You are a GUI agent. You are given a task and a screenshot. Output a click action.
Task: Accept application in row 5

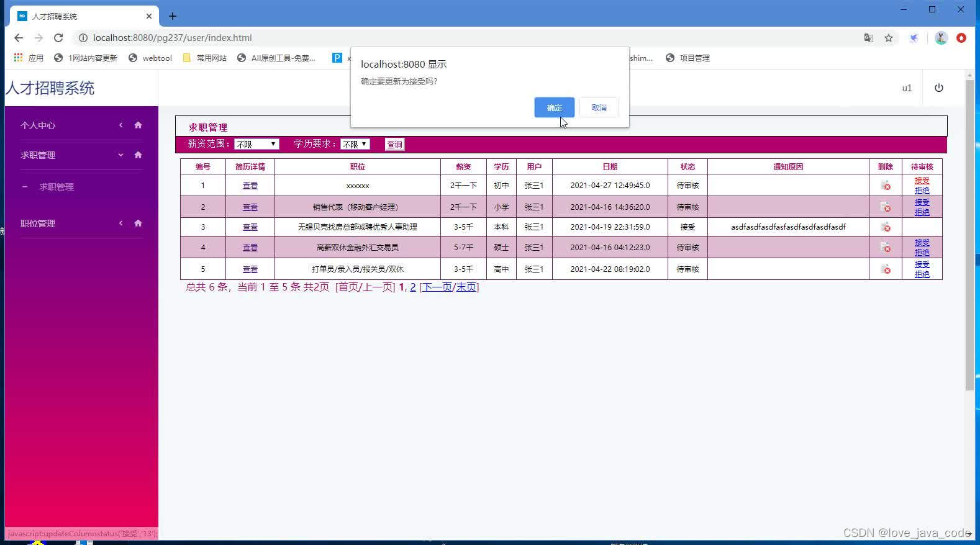pyautogui.click(x=922, y=264)
